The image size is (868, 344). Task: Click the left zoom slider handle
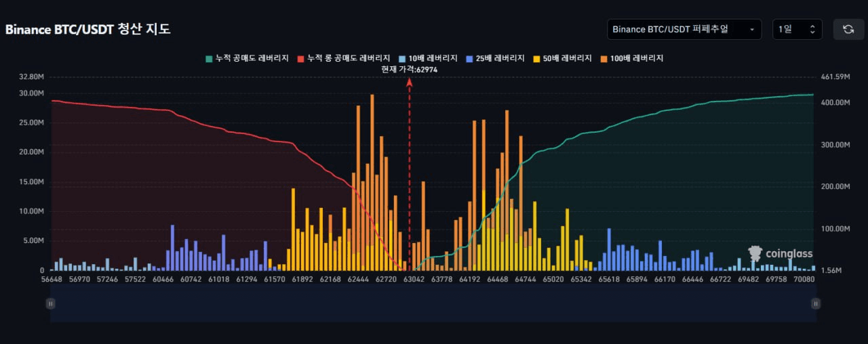point(50,304)
